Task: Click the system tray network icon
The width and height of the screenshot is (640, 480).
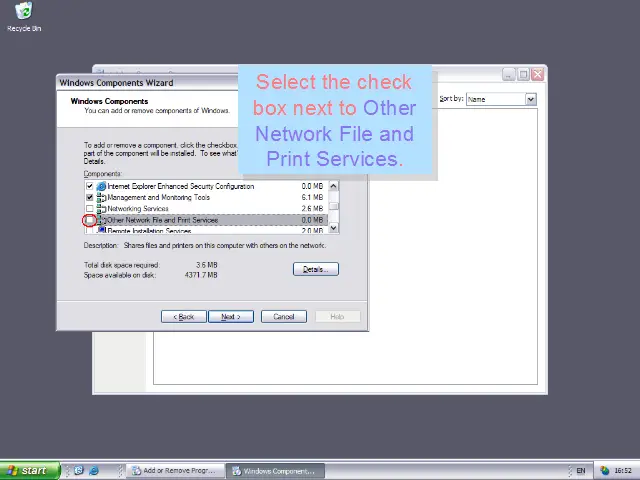Action: [604, 471]
